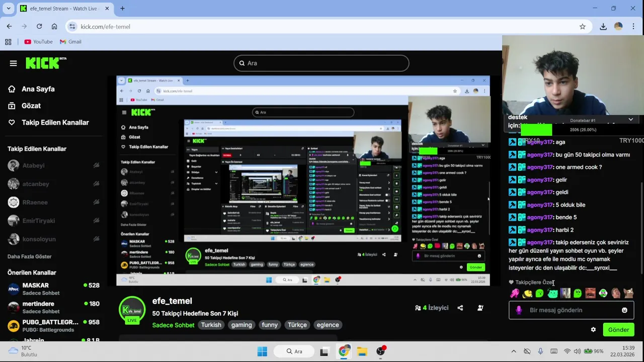Click the stream video player
The width and height of the screenshot is (644, 362).
pos(303,180)
